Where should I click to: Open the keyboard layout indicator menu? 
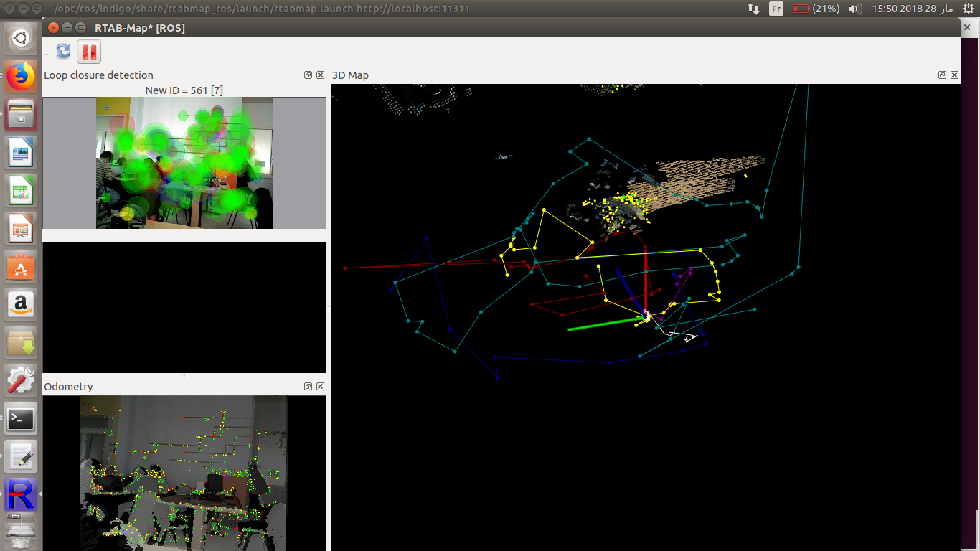tap(776, 10)
